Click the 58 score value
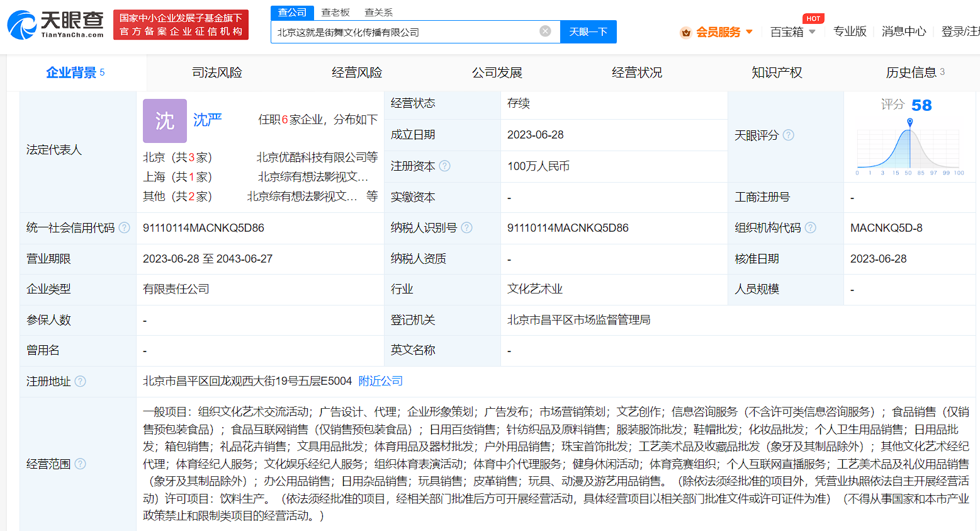This screenshot has width=980, height=531. (x=921, y=105)
